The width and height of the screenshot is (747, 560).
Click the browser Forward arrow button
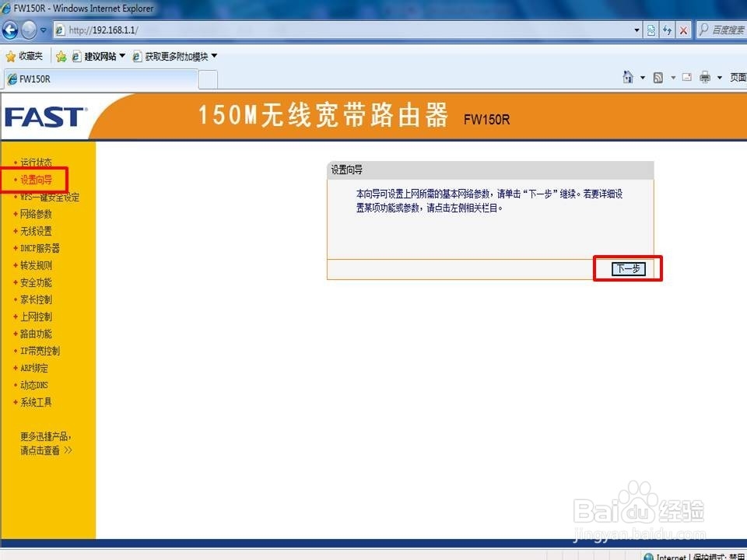pos(29,30)
